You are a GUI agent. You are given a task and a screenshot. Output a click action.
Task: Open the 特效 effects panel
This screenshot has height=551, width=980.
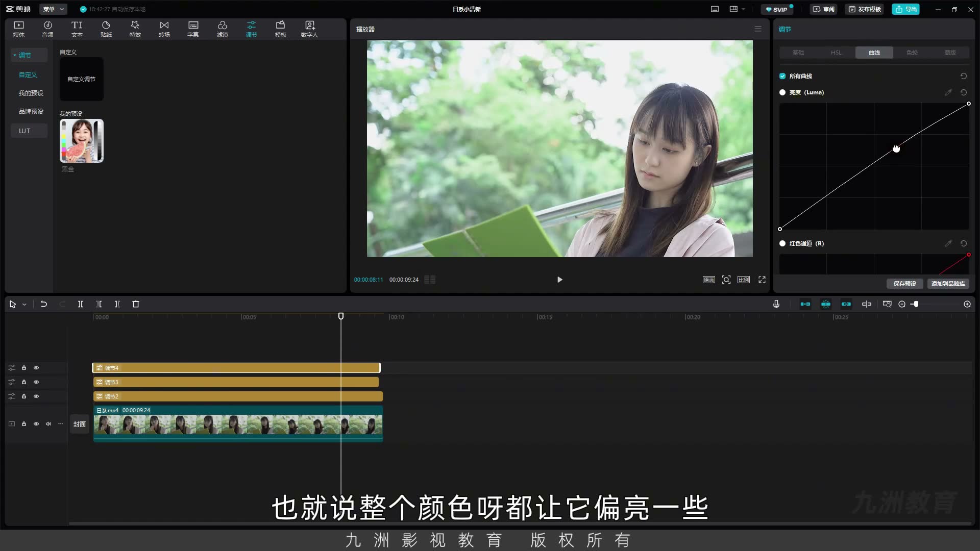point(135,29)
